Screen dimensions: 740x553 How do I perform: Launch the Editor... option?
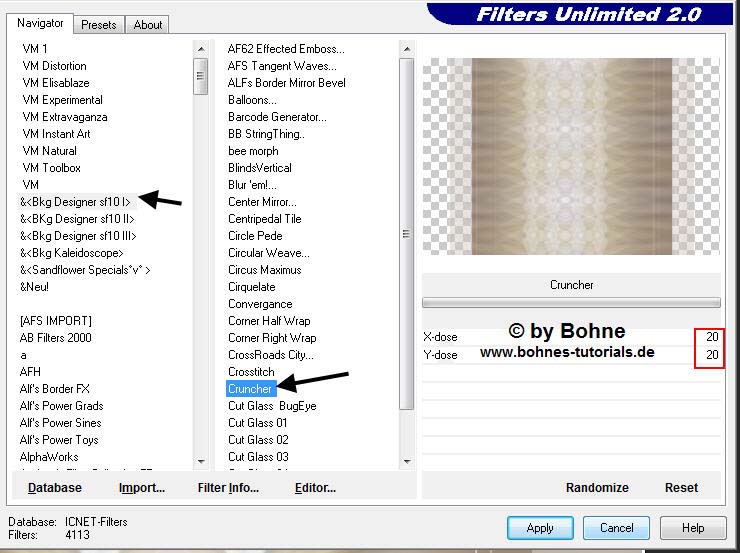click(x=315, y=488)
